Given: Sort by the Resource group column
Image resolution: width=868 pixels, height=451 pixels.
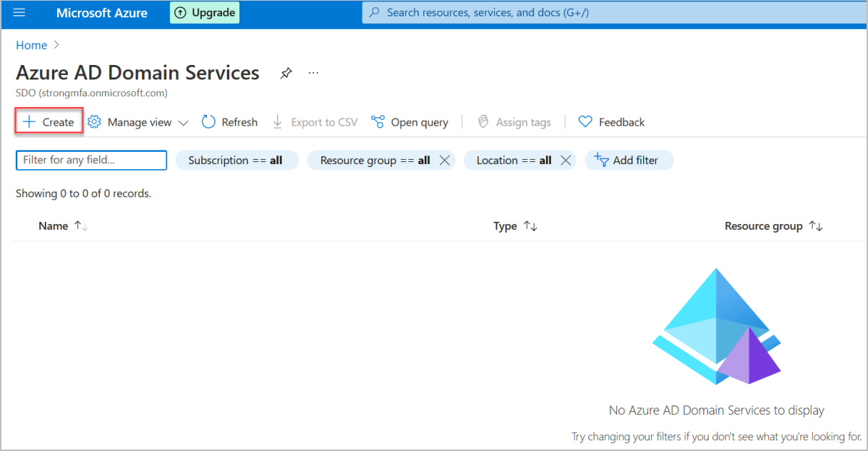Looking at the screenshot, I should pyautogui.click(x=774, y=226).
